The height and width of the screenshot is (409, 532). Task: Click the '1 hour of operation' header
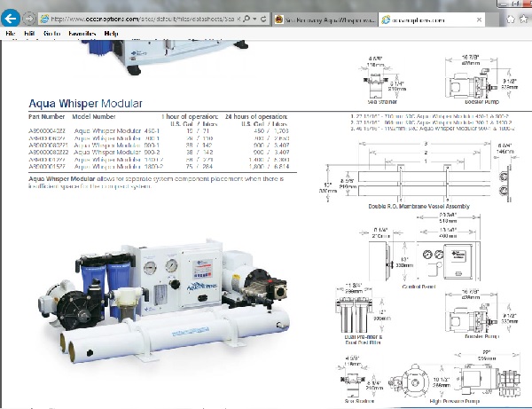[190, 116]
